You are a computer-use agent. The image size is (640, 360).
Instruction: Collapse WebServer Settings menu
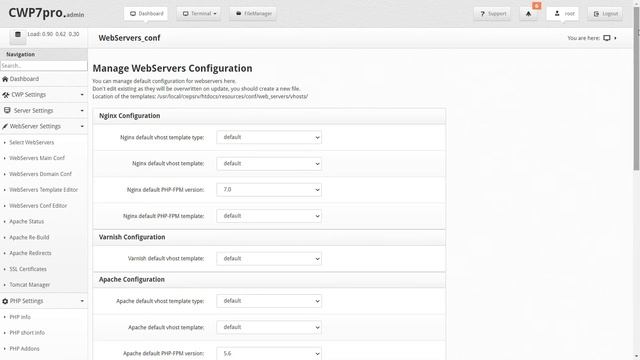click(44, 127)
